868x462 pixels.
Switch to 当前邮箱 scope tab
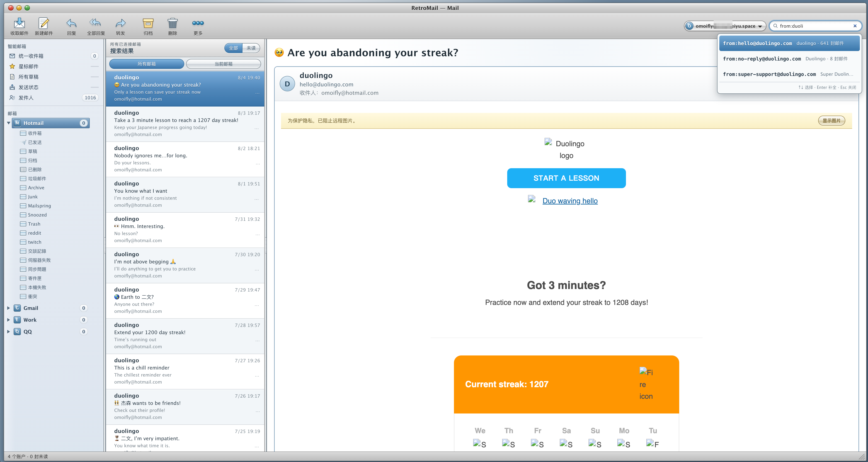(x=223, y=64)
